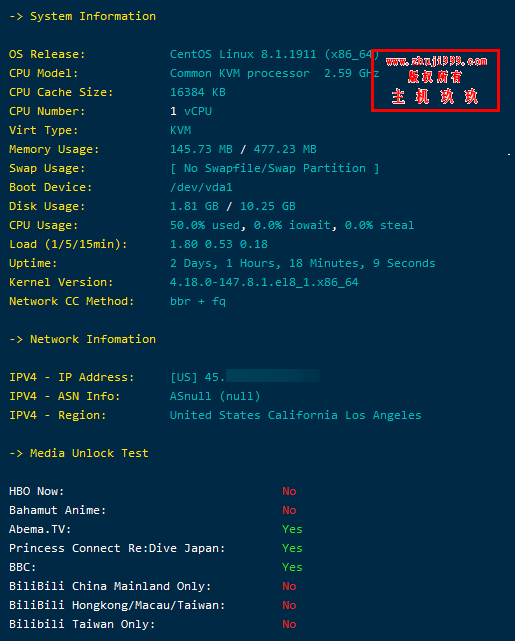Click the red No beside HBO Now

point(289,491)
